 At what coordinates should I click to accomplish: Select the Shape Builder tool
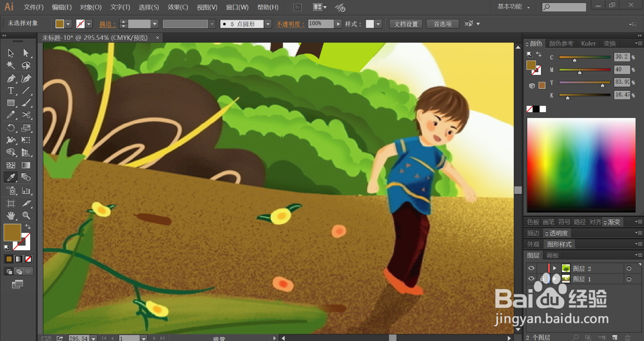coord(11,152)
